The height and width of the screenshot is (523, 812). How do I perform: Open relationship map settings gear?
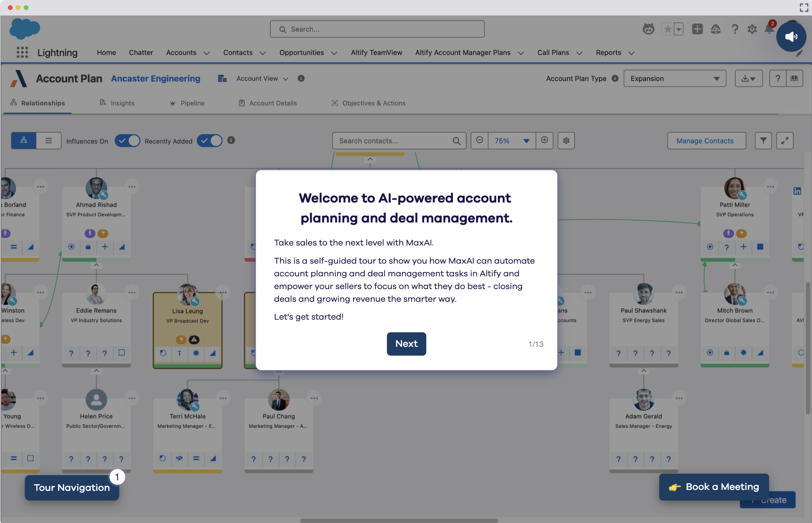pyautogui.click(x=566, y=141)
